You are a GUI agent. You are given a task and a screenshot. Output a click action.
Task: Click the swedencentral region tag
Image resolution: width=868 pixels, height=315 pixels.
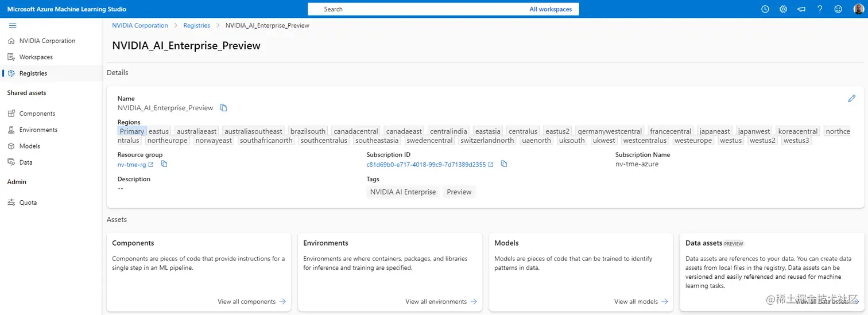pyautogui.click(x=430, y=140)
